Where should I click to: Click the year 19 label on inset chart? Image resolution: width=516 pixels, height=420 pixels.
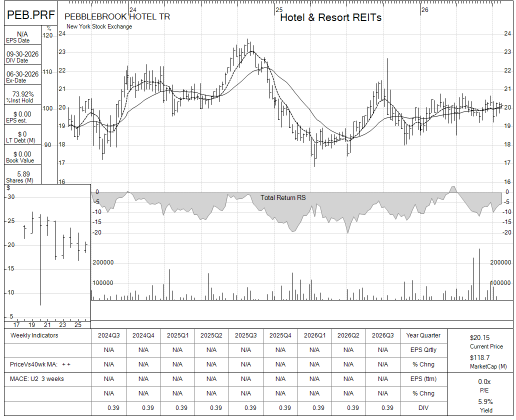31,325
